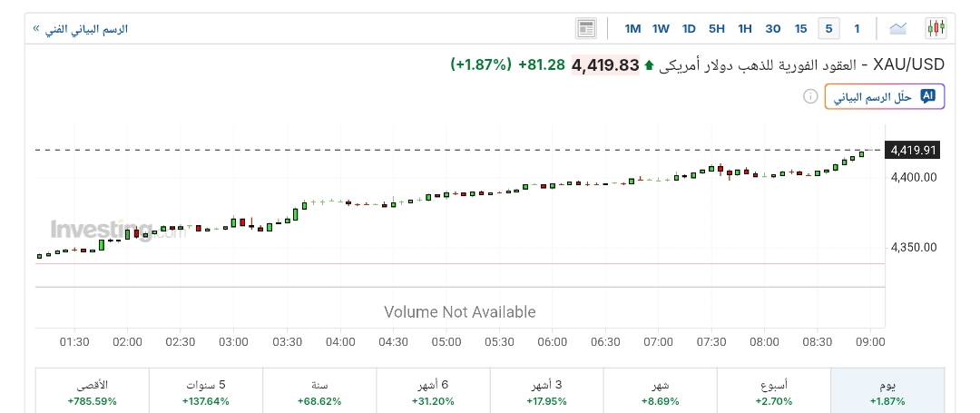Click the 4,419.91 current price label

click(x=914, y=150)
